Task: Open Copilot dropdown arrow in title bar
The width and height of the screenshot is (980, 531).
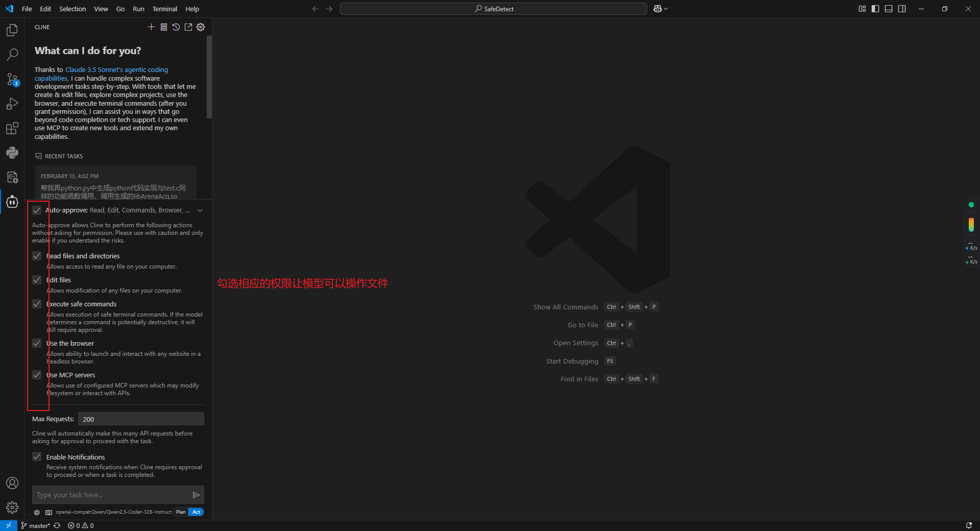Action: pyautogui.click(x=666, y=9)
